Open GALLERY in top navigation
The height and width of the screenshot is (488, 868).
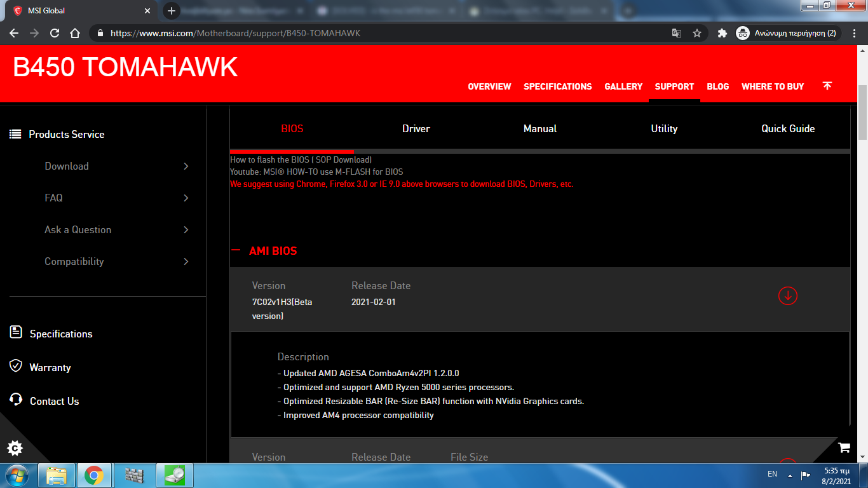pos(623,86)
